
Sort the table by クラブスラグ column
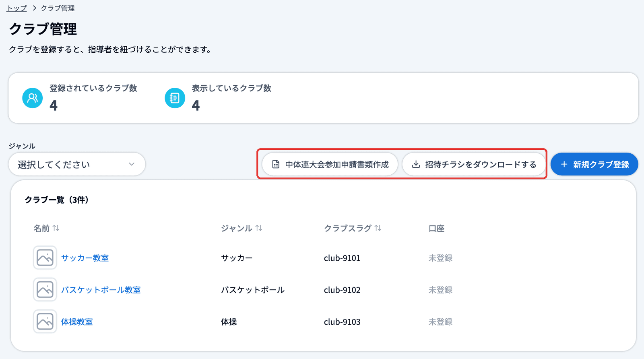[x=353, y=228]
